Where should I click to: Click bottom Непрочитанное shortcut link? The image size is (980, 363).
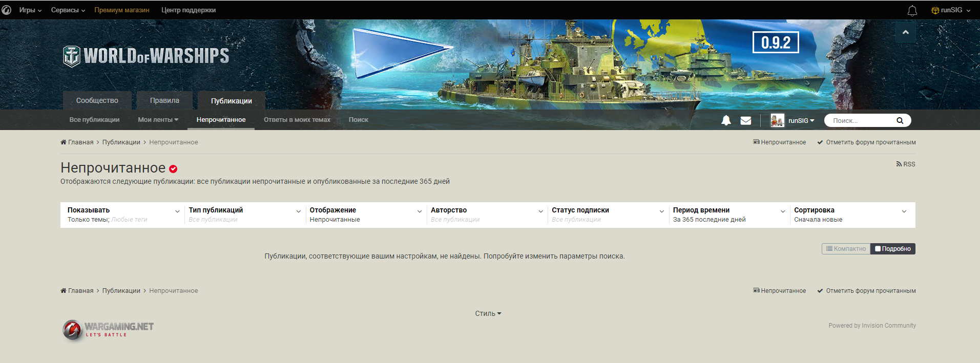[780, 291]
